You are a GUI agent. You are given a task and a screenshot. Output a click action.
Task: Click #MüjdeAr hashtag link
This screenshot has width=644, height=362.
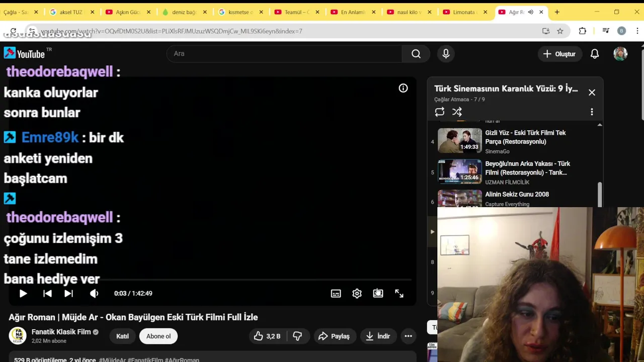(x=112, y=360)
